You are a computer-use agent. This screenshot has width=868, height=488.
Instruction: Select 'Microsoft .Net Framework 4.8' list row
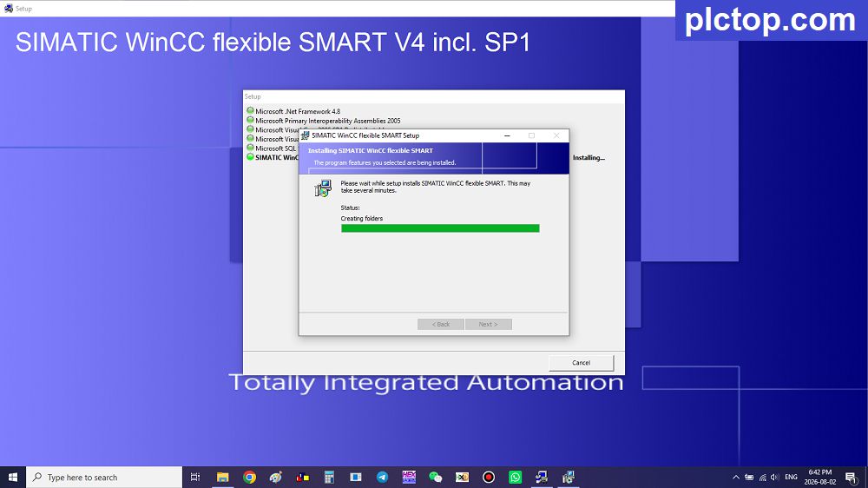pyautogui.click(x=298, y=111)
